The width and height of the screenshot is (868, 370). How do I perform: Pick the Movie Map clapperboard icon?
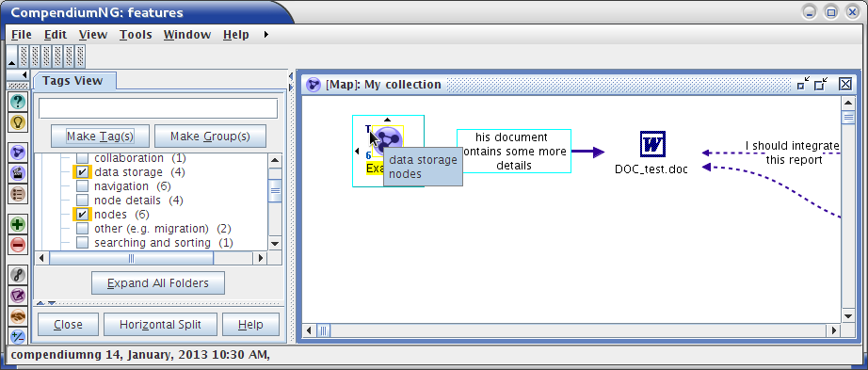[x=18, y=173]
